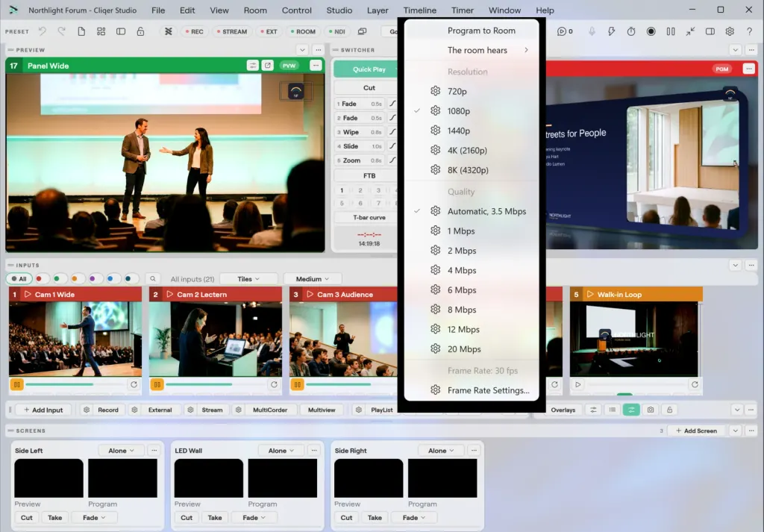The width and height of the screenshot is (764, 532).
Task: Click the Add Input button
Action: [43, 410]
